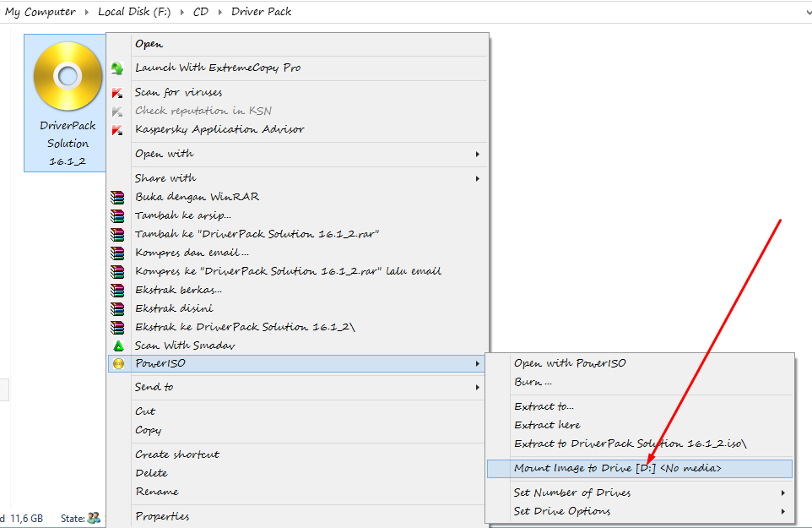
Task: Click the Kaspersky icon beside Scan for viruses
Action: [x=117, y=93]
